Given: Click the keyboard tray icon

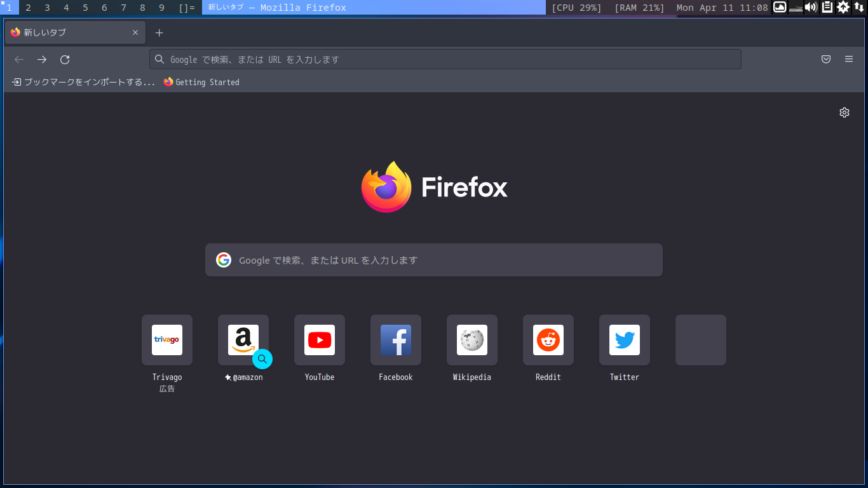Looking at the screenshot, I should pyautogui.click(x=796, y=8).
